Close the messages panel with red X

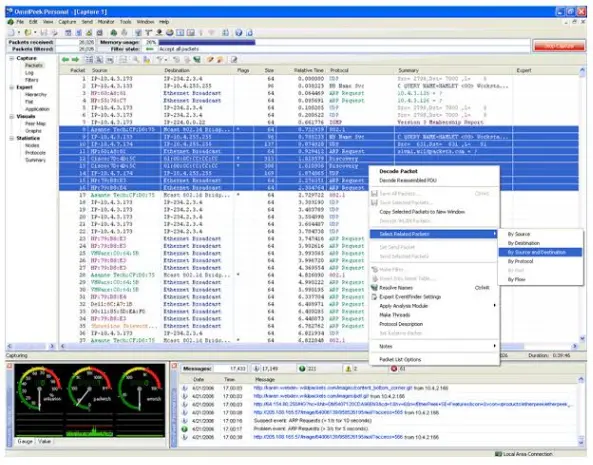coord(174,366)
